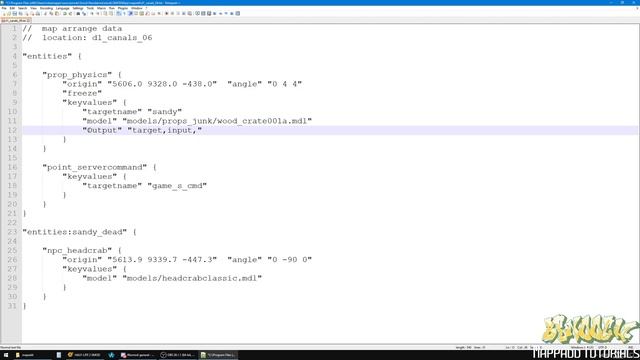Screen dimensions: 640x360
Task: Toggle synchronized vertical scrolling
Action: pyautogui.click(x=105, y=13)
